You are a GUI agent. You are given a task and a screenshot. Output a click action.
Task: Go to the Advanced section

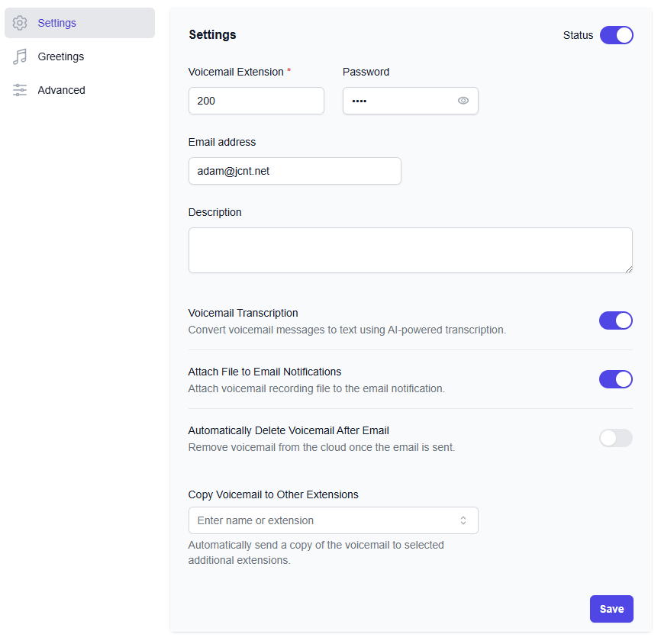[x=79, y=90]
